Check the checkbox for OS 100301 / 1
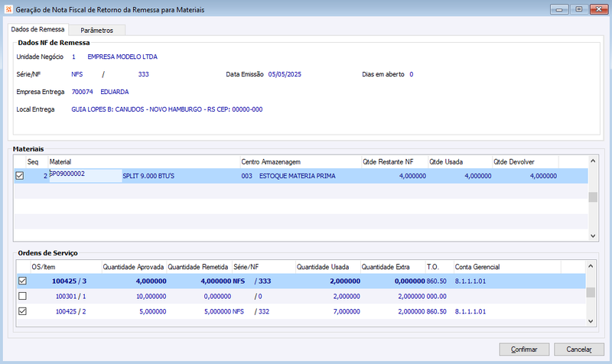Image resolution: width=612 pixels, height=364 pixels. [23, 296]
